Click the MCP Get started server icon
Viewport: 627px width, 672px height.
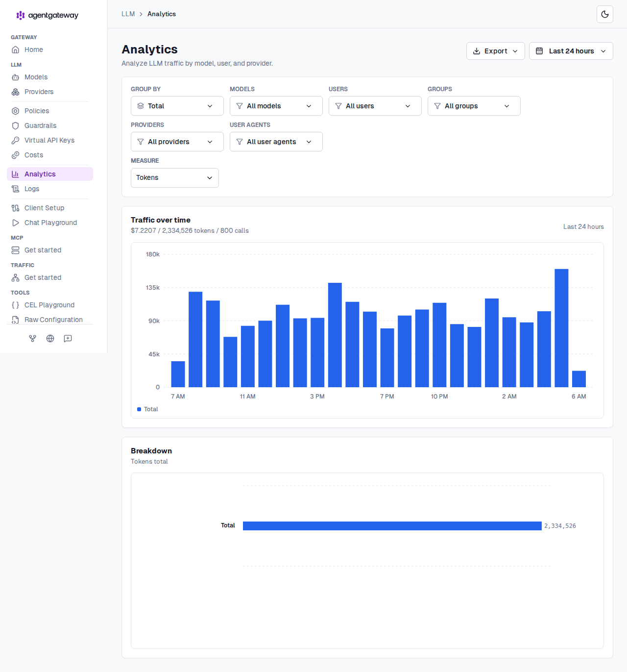pos(16,250)
